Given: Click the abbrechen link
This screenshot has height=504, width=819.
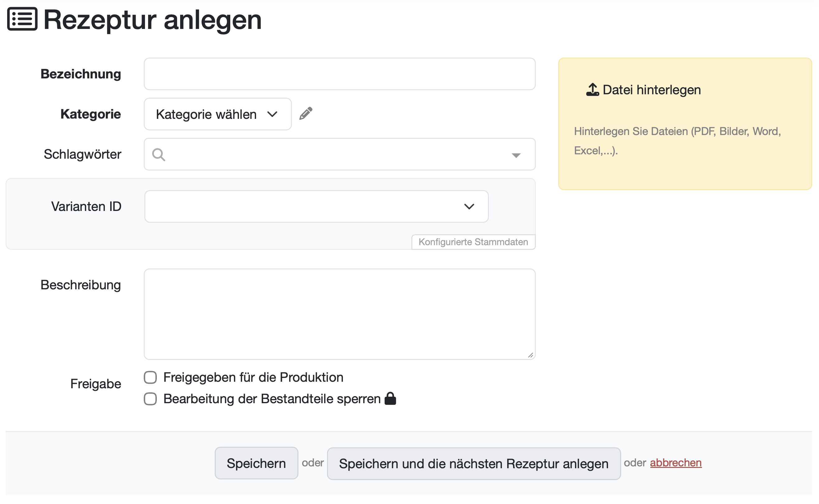Looking at the screenshot, I should (675, 463).
